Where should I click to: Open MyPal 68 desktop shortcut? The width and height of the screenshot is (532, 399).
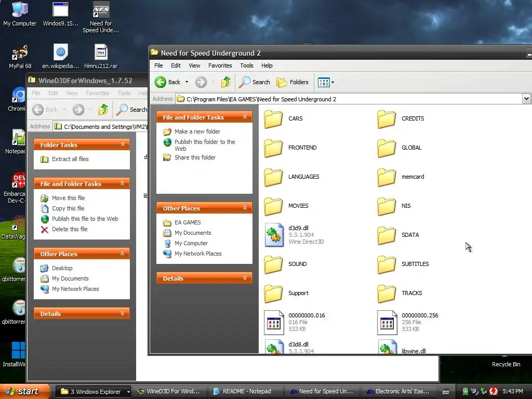20,57
